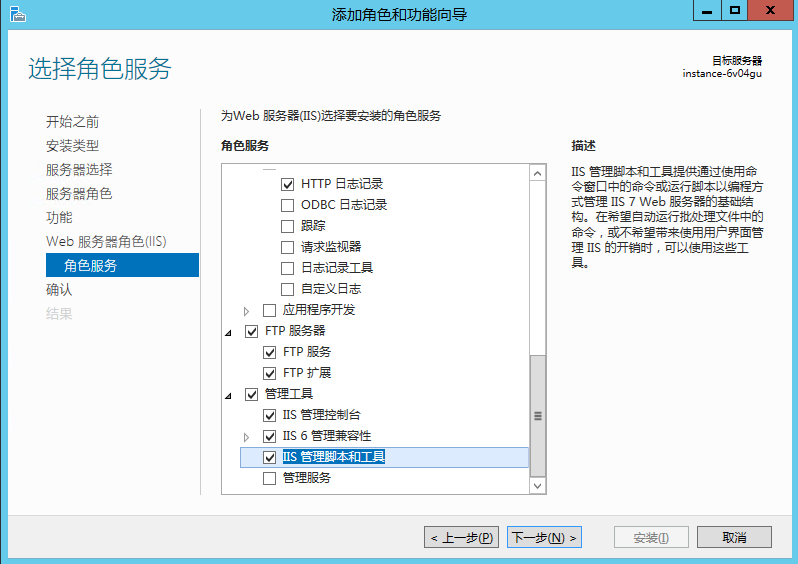798x564 pixels.
Task: Jump to 确认 step
Action: [59, 289]
